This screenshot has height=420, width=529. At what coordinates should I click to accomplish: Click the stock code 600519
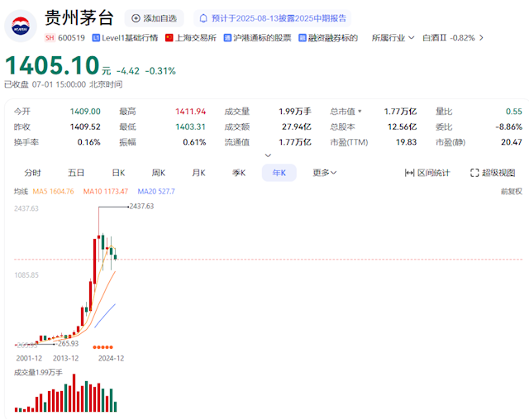click(71, 38)
